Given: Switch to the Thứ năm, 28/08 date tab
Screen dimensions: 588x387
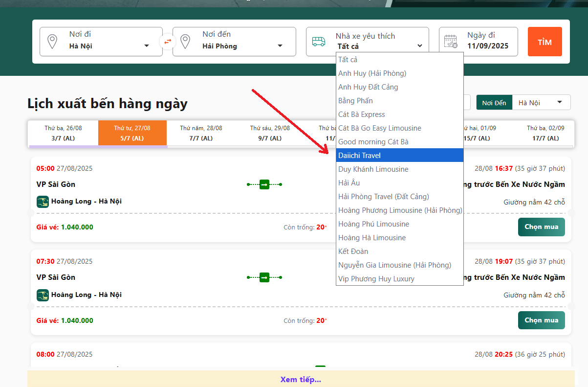Looking at the screenshot, I should pyautogui.click(x=201, y=133).
